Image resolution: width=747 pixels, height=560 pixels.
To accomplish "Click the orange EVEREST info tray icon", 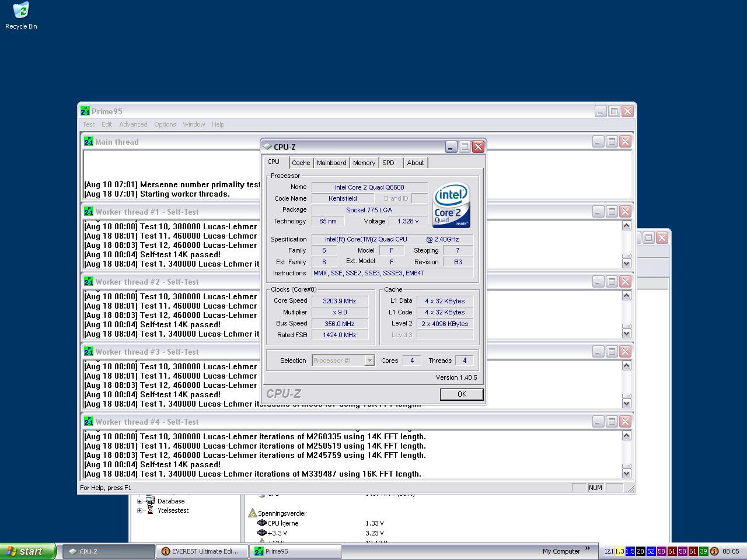I will point(714,551).
